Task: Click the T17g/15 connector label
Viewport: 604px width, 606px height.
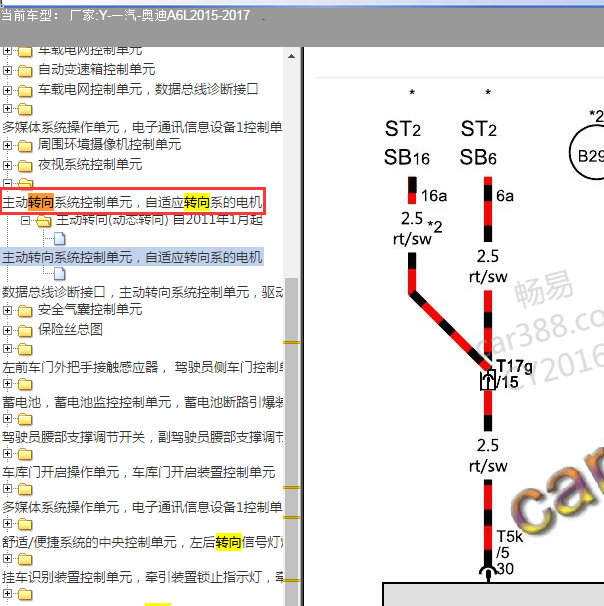Action: [x=514, y=374]
